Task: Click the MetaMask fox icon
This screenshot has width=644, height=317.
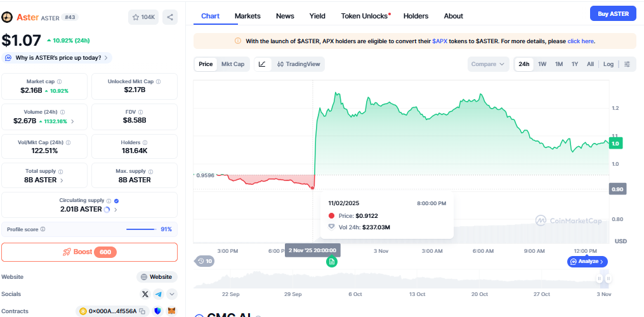Action: (x=171, y=311)
